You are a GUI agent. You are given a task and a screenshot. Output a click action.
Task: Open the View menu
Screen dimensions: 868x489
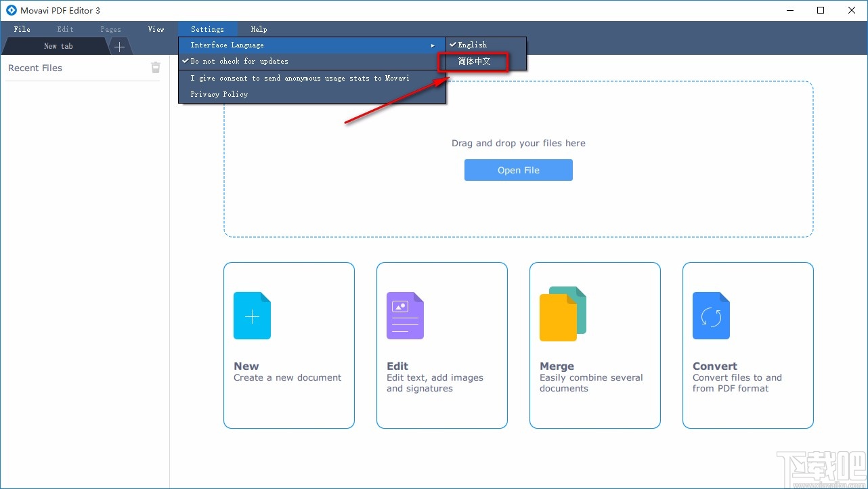pyautogui.click(x=156, y=29)
